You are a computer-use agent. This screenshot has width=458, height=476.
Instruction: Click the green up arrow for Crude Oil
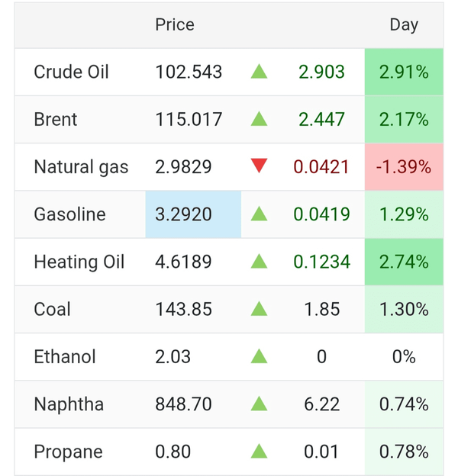pyautogui.click(x=259, y=72)
